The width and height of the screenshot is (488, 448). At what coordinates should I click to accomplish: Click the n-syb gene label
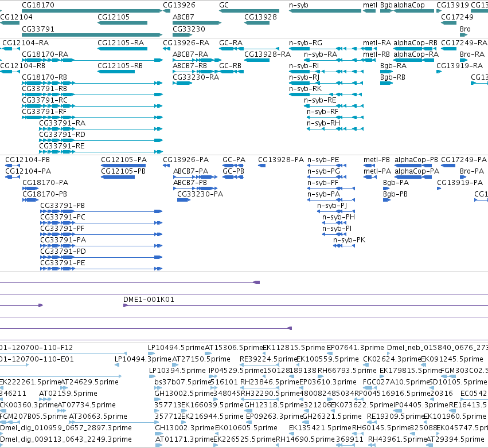click(298, 5)
